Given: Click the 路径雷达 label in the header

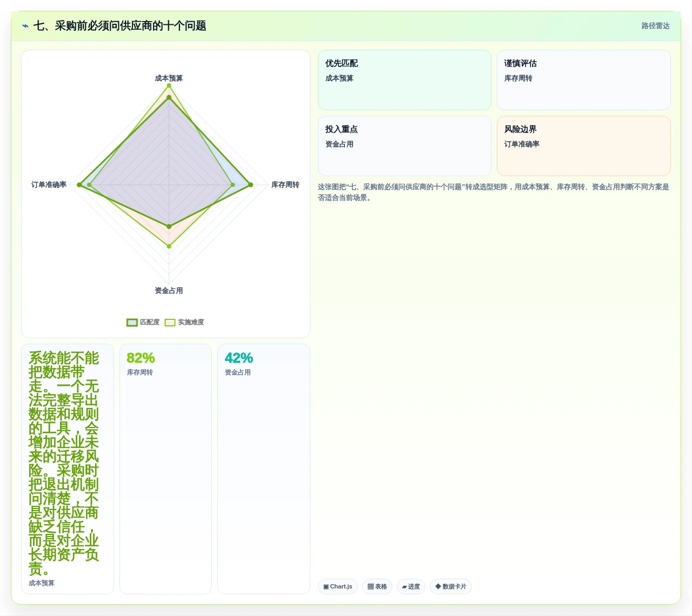Looking at the screenshot, I should [655, 26].
